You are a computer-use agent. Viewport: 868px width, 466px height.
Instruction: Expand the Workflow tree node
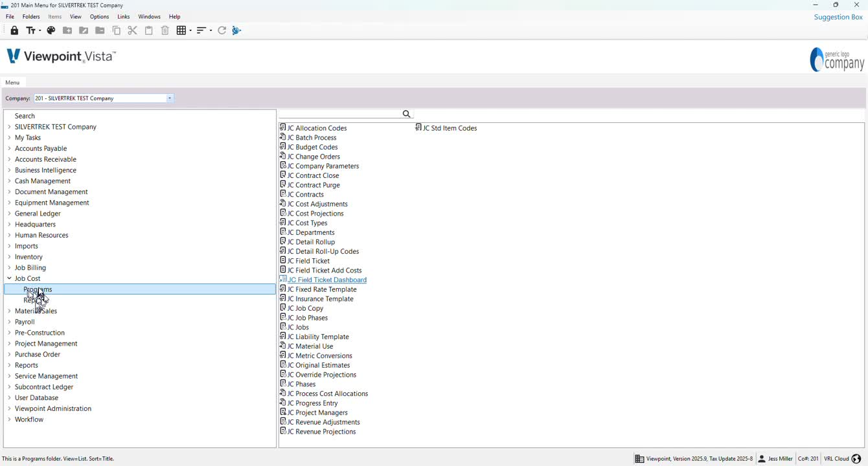click(9, 419)
